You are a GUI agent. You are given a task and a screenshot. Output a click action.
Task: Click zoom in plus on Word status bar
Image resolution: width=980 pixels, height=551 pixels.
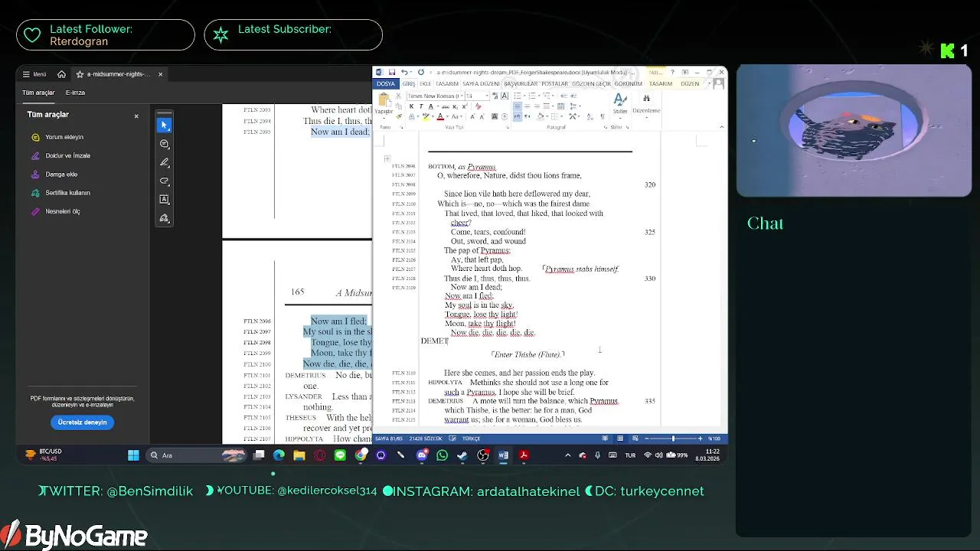[700, 439]
